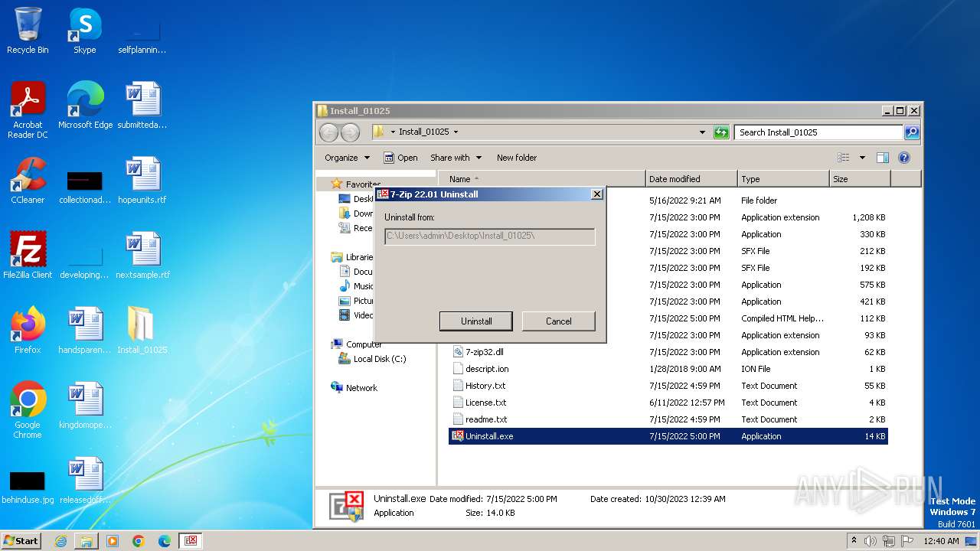Open Chrome from the taskbar
Image resolution: width=980 pixels, height=551 pixels.
[x=139, y=541]
